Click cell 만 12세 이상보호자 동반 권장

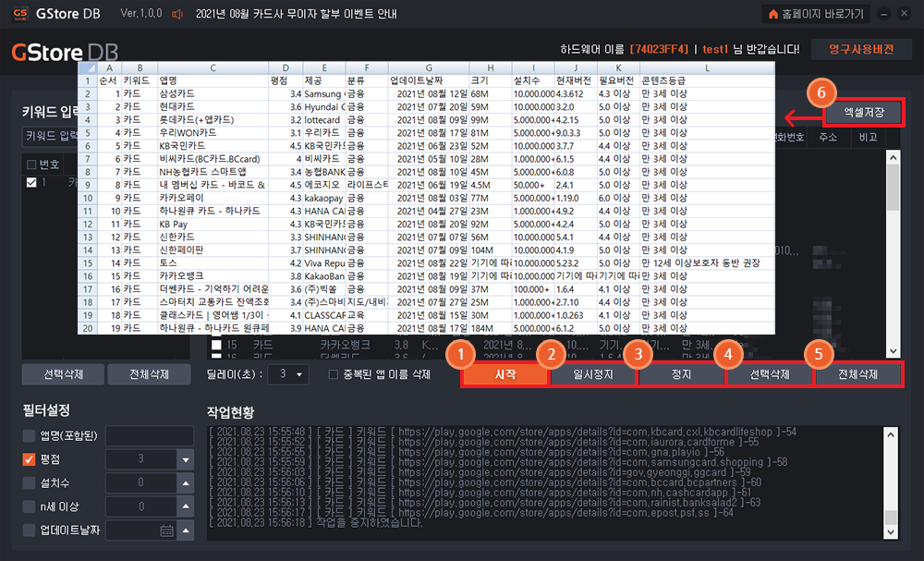click(x=707, y=262)
